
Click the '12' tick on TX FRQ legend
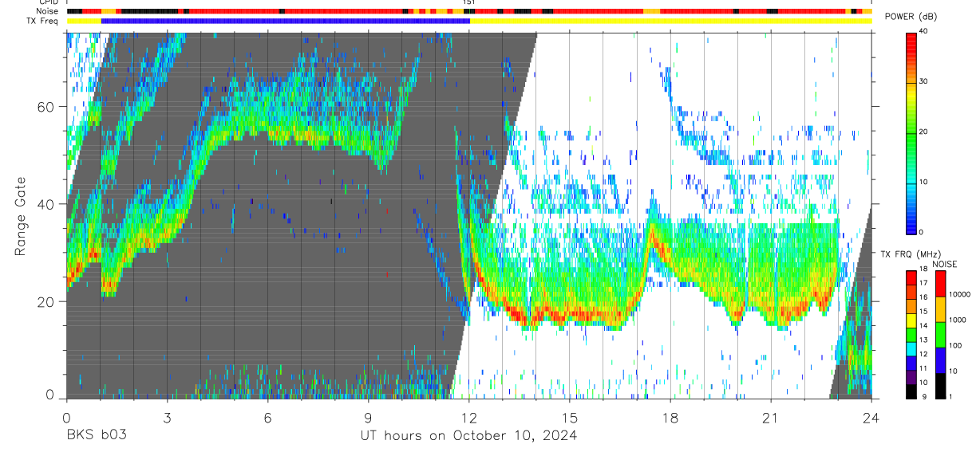click(923, 355)
